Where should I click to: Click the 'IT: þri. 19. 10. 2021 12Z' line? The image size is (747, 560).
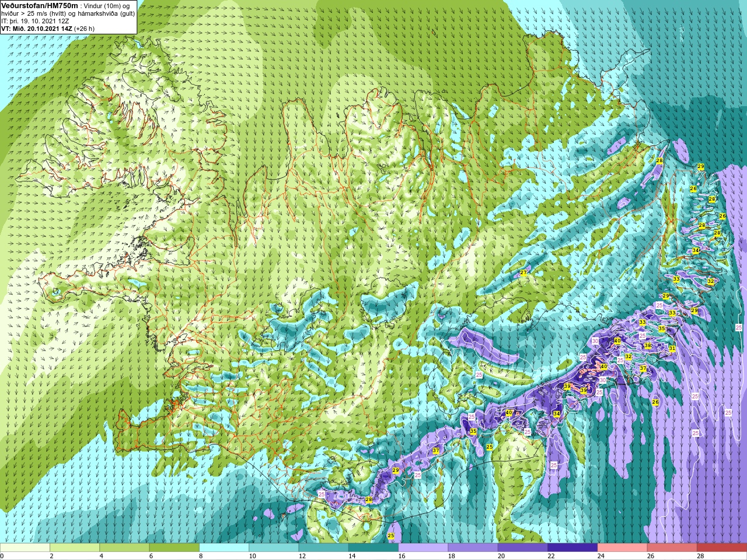(36, 21)
